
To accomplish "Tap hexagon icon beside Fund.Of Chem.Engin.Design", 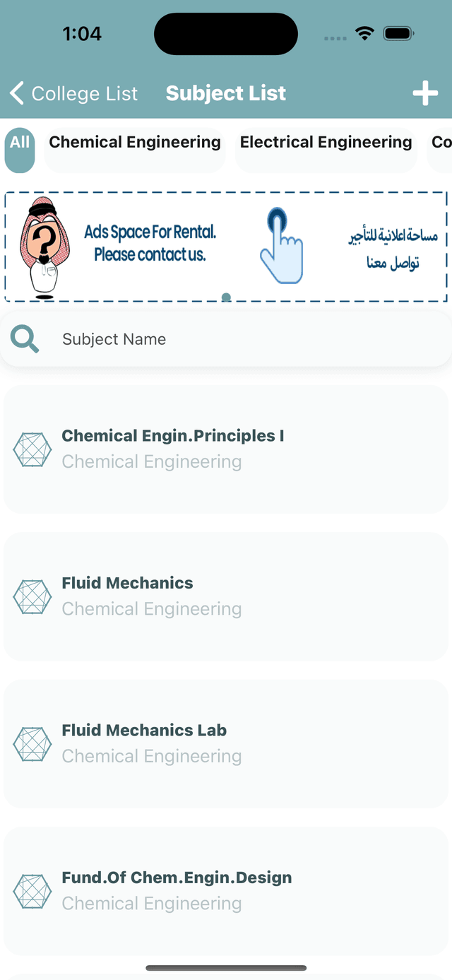I will pyautogui.click(x=32, y=892).
